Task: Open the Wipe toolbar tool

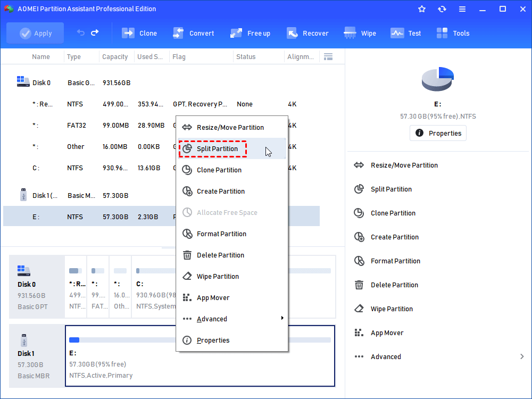Action: coord(360,33)
